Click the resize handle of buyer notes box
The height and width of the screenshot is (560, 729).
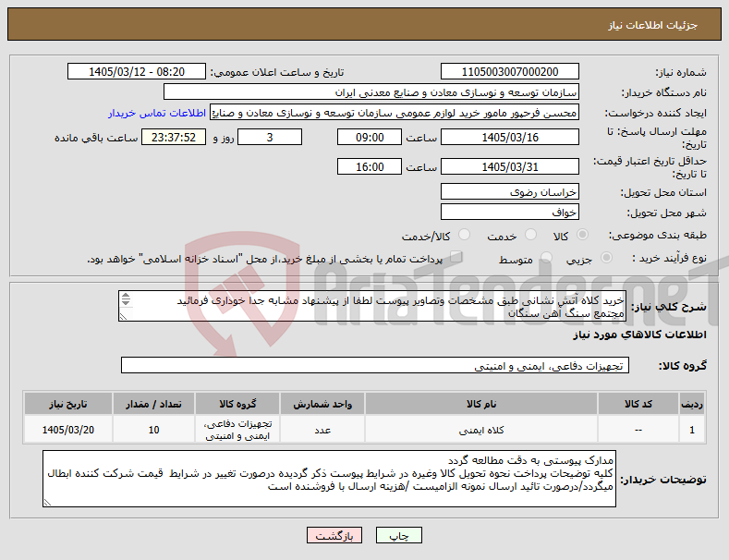pyautogui.click(x=47, y=503)
